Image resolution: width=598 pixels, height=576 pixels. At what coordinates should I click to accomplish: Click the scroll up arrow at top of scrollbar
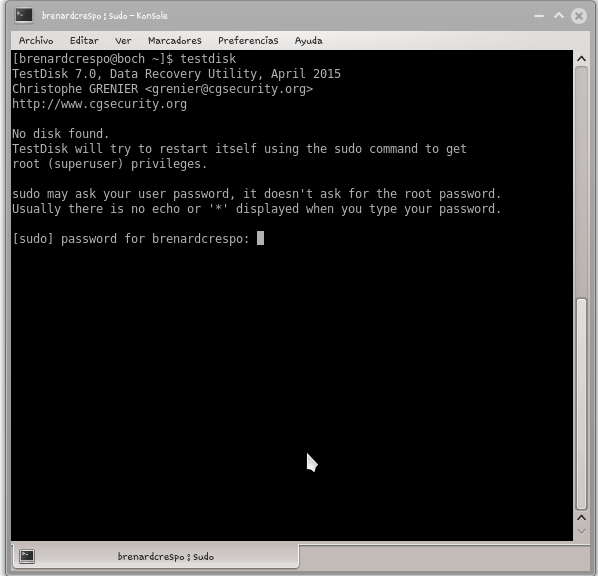click(x=581, y=59)
